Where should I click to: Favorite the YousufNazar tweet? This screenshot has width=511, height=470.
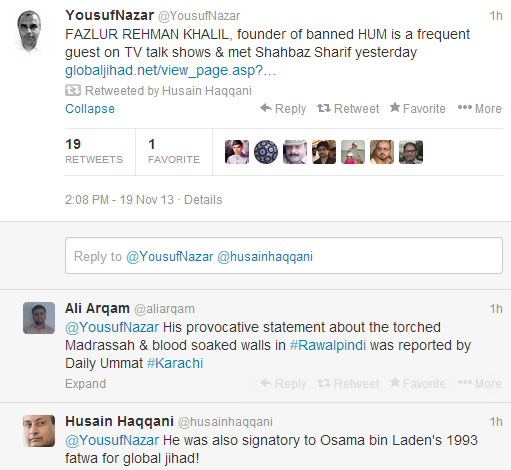(x=418, y=109)
